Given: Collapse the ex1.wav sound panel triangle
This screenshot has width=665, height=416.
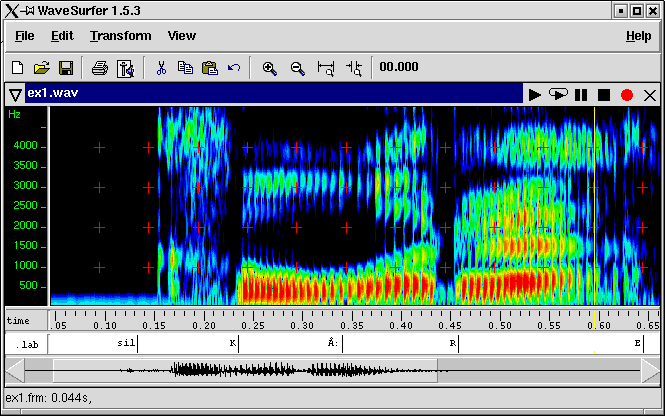Looking at the screenshot, I should (x=14, y=94).
